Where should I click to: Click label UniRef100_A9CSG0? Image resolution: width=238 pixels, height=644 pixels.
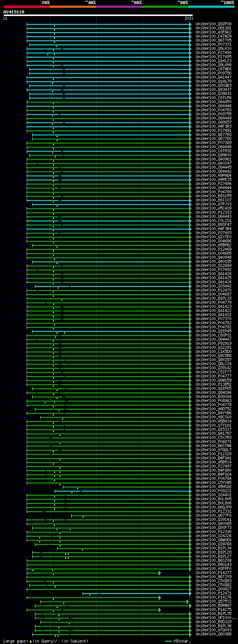tap(213, 417)
